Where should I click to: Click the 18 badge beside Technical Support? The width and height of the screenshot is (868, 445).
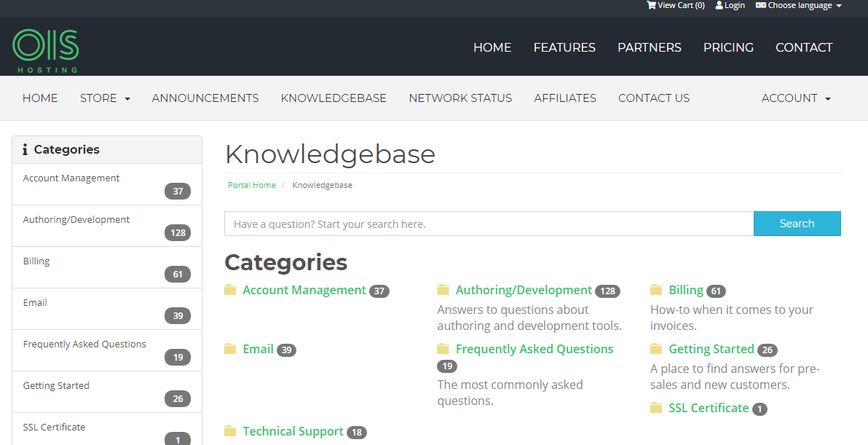(357, 433)
